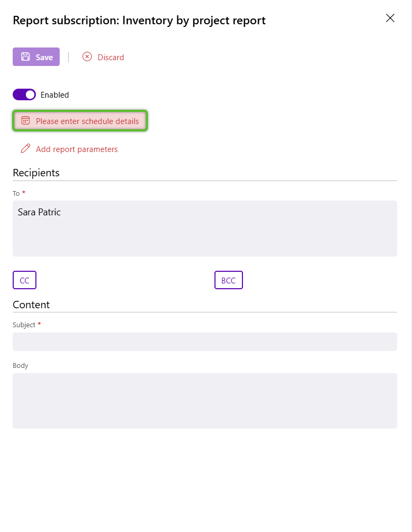This screenshot has width=412, height=532.
Task: Open "Please enter schedule details" link
Action: click(x=87, y=121)
